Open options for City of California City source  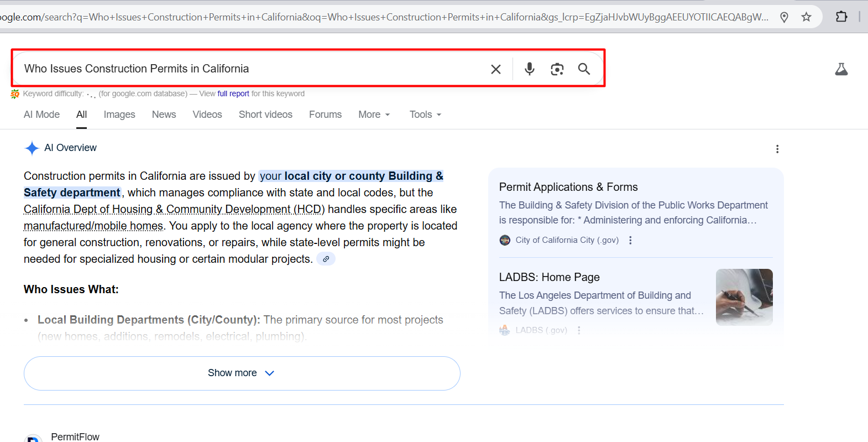point(630,240)
